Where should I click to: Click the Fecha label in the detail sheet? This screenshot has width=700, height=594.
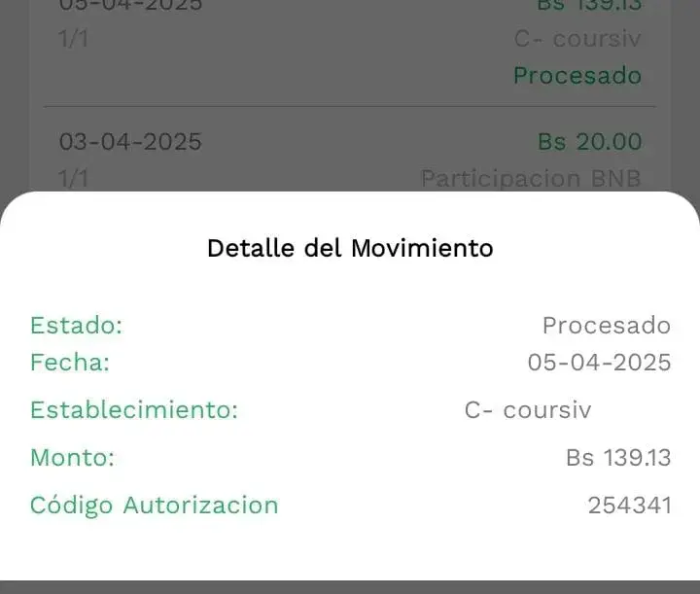click(69, 363)
